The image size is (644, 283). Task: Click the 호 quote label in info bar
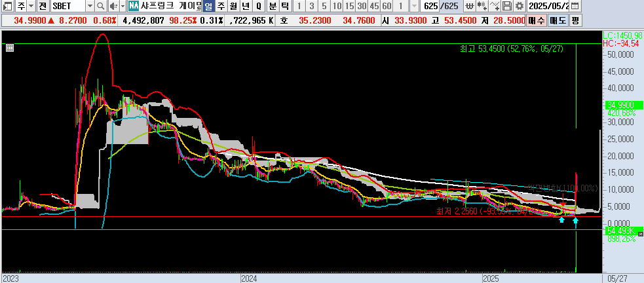(x=284, y=20)
